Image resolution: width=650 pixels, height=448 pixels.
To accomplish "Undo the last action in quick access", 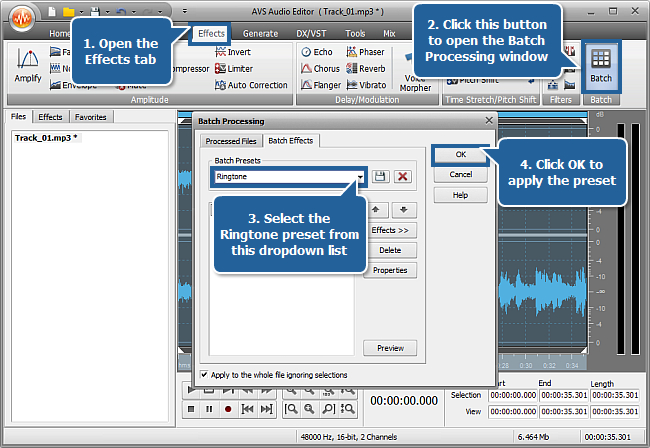I will [x=121, y=12].
